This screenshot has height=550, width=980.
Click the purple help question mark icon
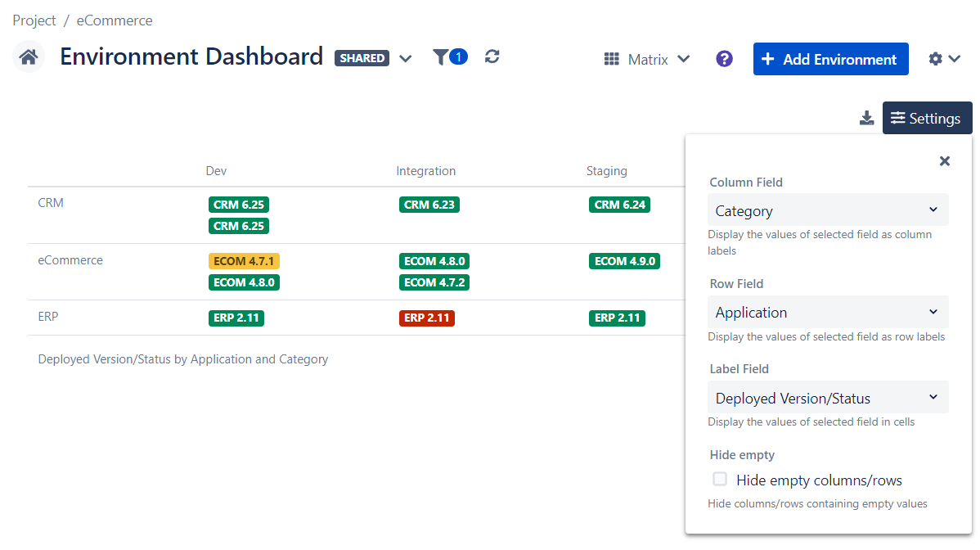coord(724,59)
